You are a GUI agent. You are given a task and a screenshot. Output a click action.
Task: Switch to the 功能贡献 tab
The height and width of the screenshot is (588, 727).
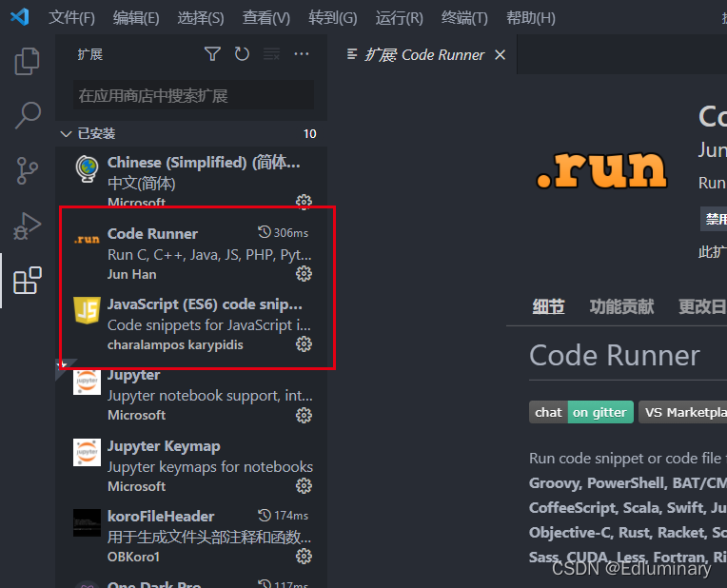coord(621,306)
